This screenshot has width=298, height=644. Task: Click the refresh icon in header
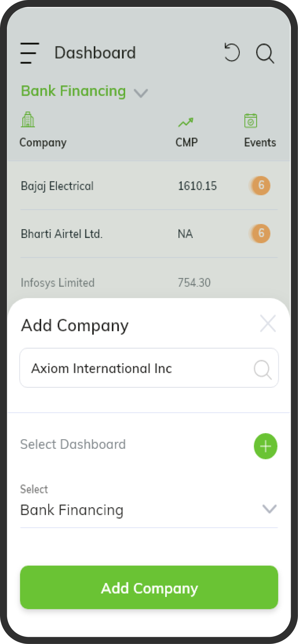232,52
